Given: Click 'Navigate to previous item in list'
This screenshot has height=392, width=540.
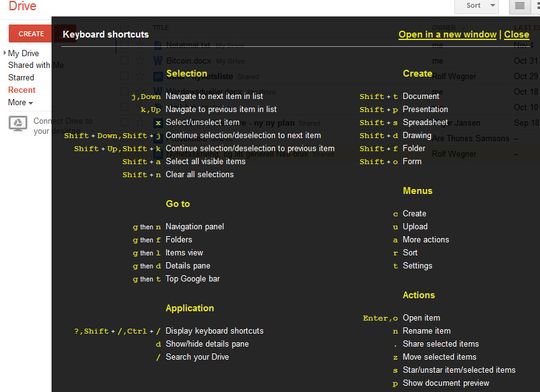Looking at the screenshot, I should [x=221, y=109].
